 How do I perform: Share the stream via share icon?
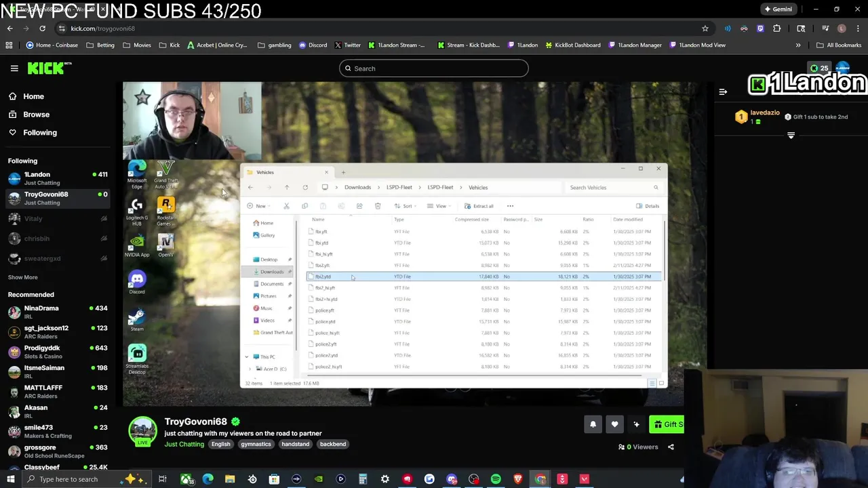click(x=671, y=447)
